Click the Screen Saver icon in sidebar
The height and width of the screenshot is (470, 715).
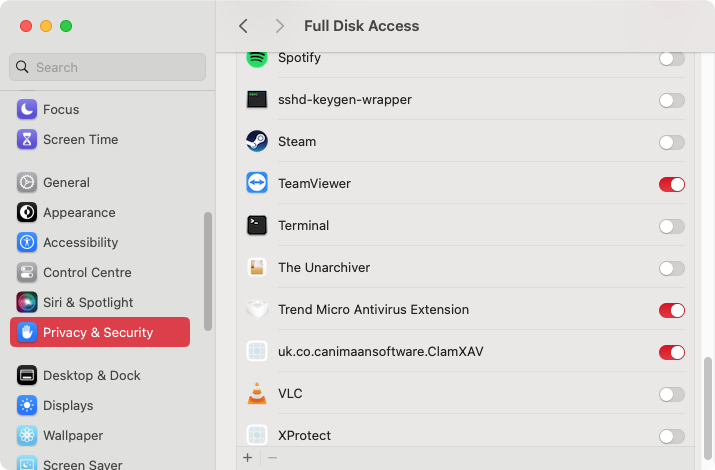[x=27, y=463]
